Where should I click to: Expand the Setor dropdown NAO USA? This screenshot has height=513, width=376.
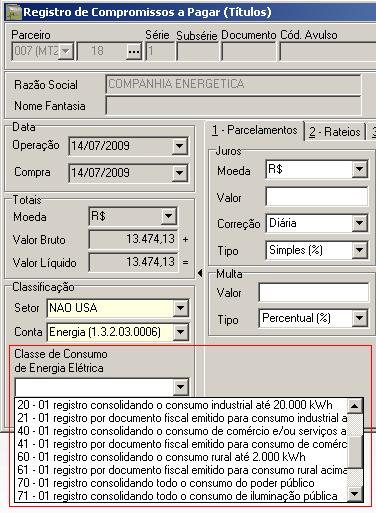pyautogui.click(x=180, y=308)
